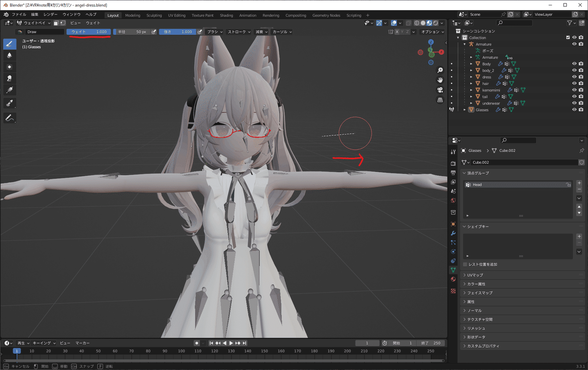The width and height of the screenshot is (588, 370).
Task: Open the マーカー menu in timeline
Action: click(x=83, y=343)
